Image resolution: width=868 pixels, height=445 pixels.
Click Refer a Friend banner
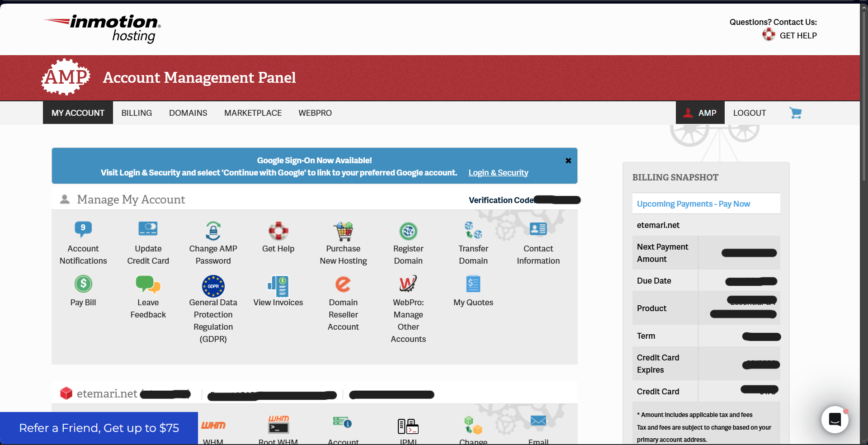pyautogui.click(x=99, y=428)
